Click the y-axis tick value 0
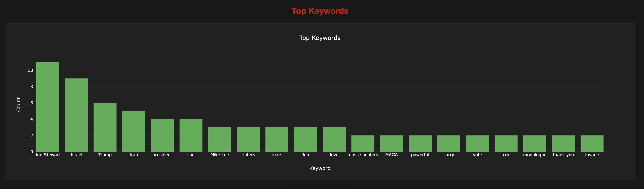644x189 pixels. pos(32,152)
